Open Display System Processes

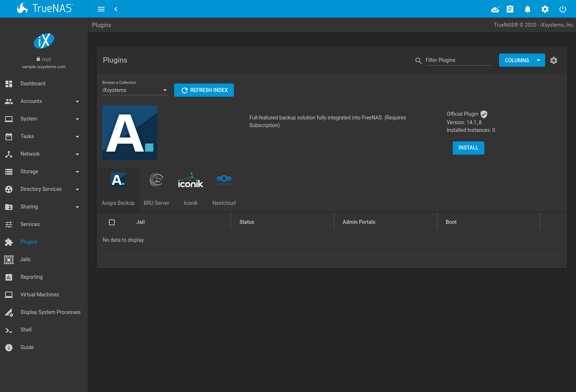click(51, 312)
